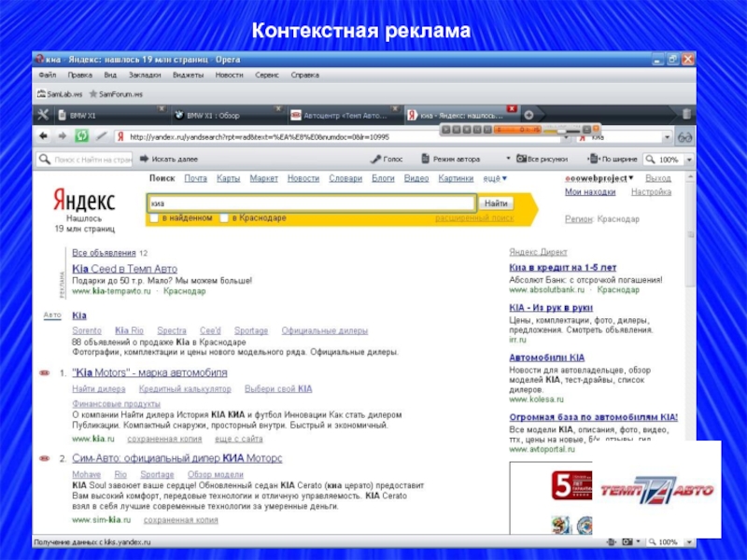Click the Голос microphone toolbar icon
Image resolution: width=747 pixels, height=560 pixels.
click(x=388, y=160)
